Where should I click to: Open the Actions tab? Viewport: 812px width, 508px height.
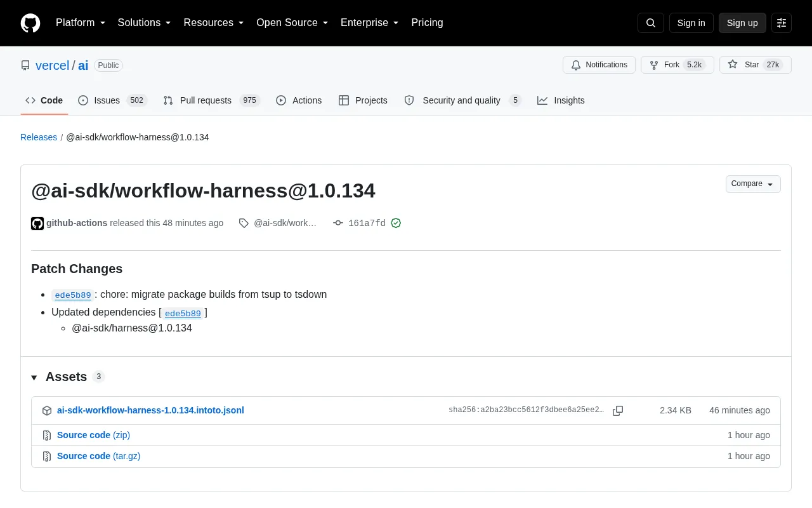coord(299,100)
